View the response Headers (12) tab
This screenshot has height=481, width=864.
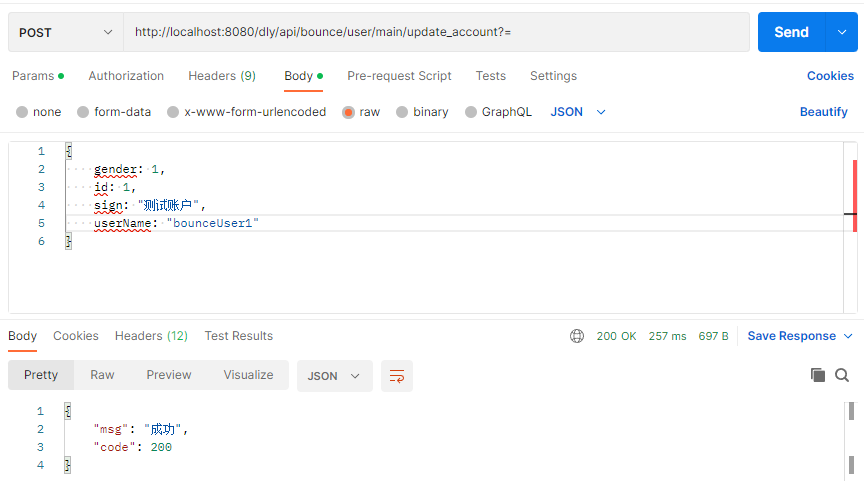[151, 336]
